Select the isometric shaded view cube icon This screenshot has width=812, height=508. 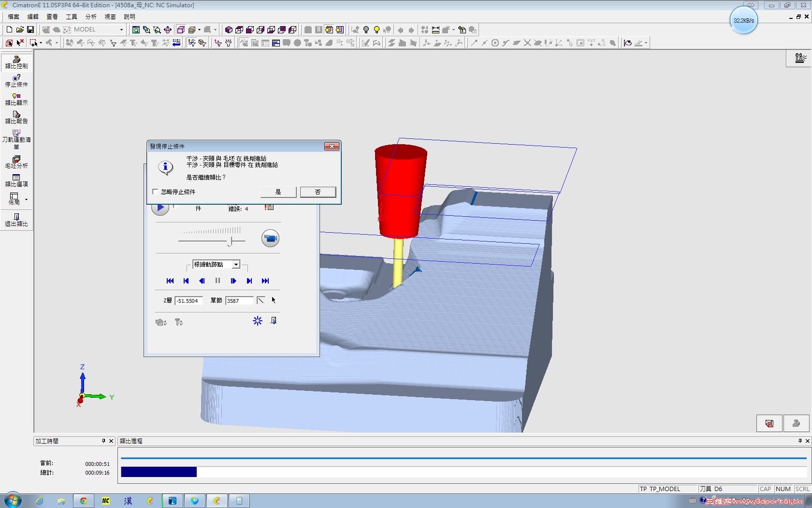coord(229,30)
